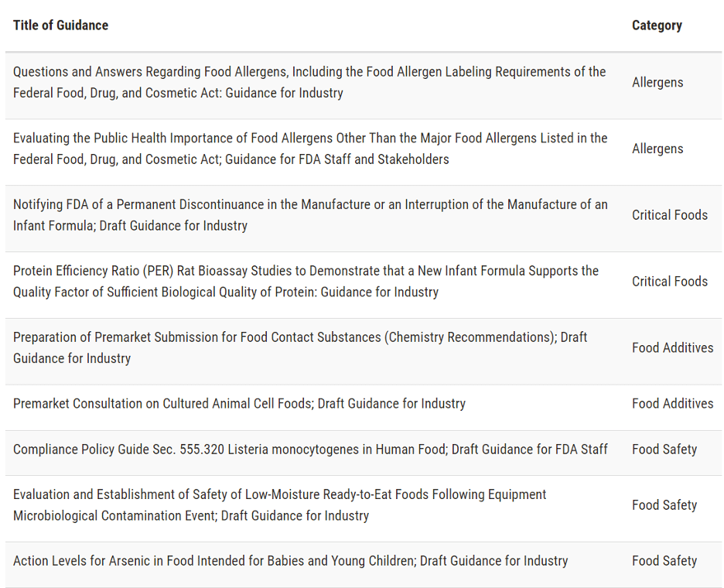Select Critical Foods category for Infant Formula Discontinuance row

(x=670, y=215)
